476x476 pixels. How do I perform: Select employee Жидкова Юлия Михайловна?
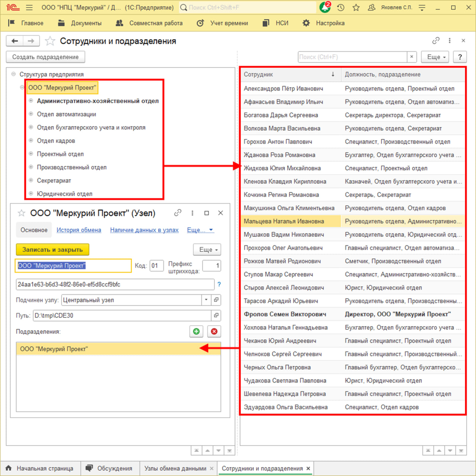tap(282, 168)
